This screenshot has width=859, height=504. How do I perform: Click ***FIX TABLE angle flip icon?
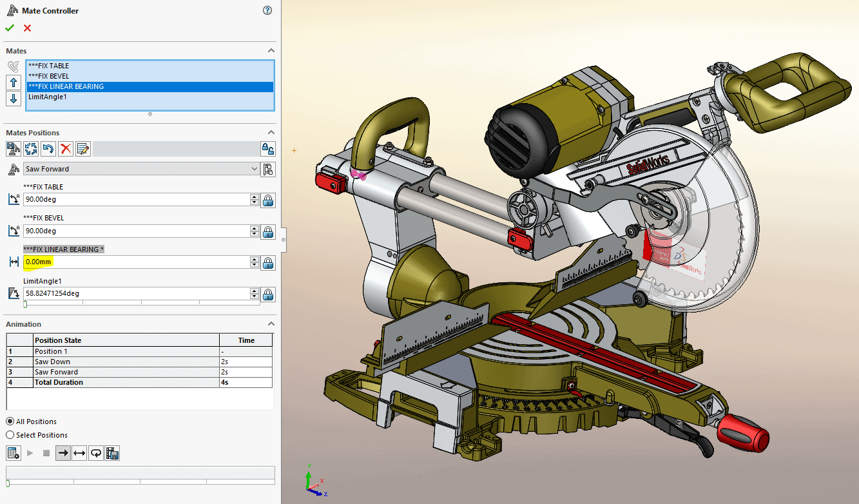point(14,200)
